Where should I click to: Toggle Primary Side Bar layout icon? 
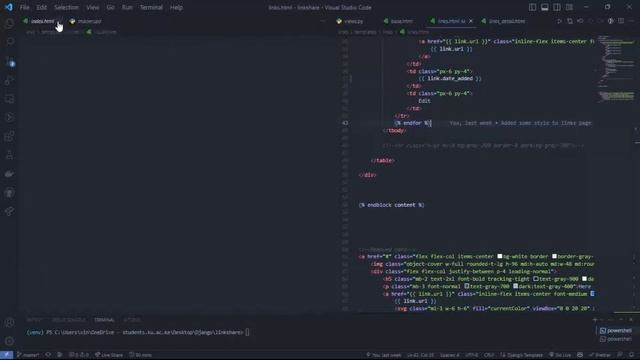pos(532,7)
